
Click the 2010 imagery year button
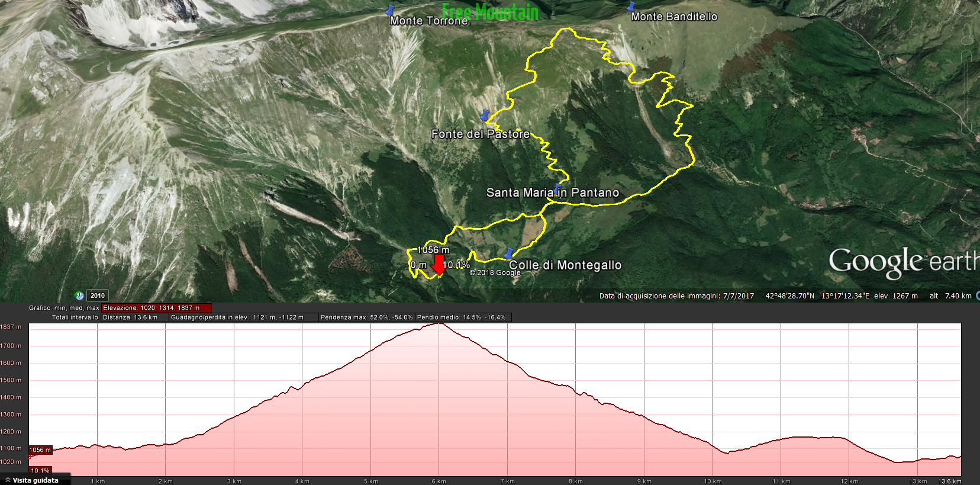[98, 296]
